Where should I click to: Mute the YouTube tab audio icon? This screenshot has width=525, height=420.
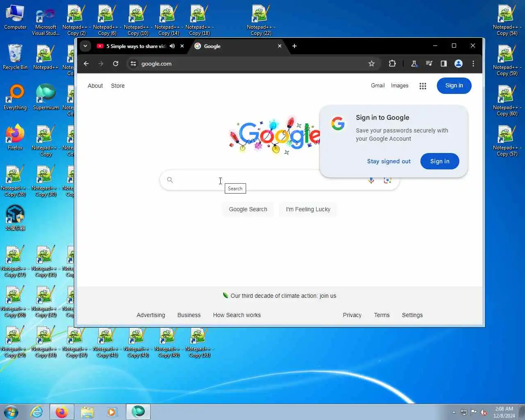pos(172,46)
